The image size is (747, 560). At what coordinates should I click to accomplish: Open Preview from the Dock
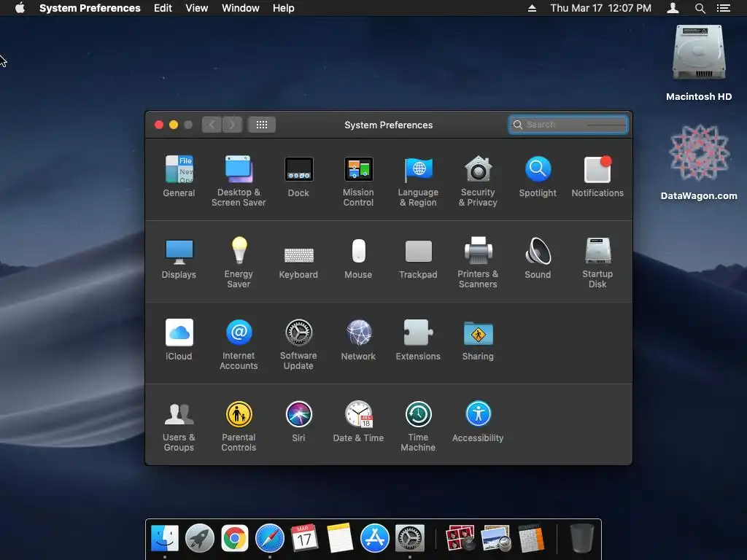pyautogui.click(x=496, y=538)
